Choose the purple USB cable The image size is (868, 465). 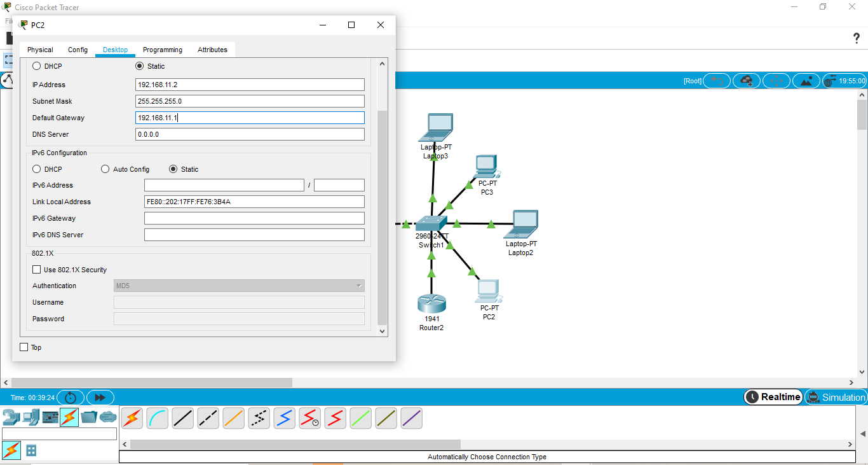(412, 418)
